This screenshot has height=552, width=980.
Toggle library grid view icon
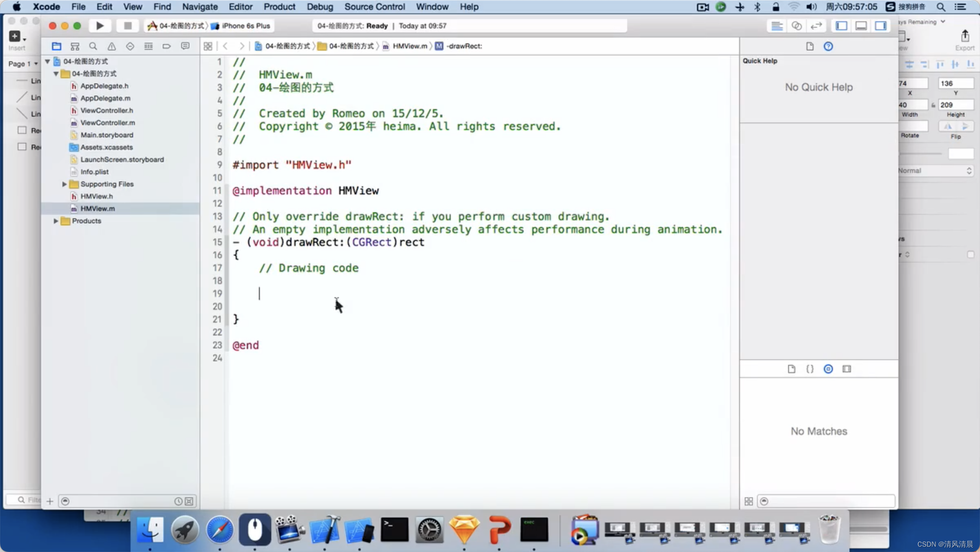pyautogui.click(x=748, y=501)
